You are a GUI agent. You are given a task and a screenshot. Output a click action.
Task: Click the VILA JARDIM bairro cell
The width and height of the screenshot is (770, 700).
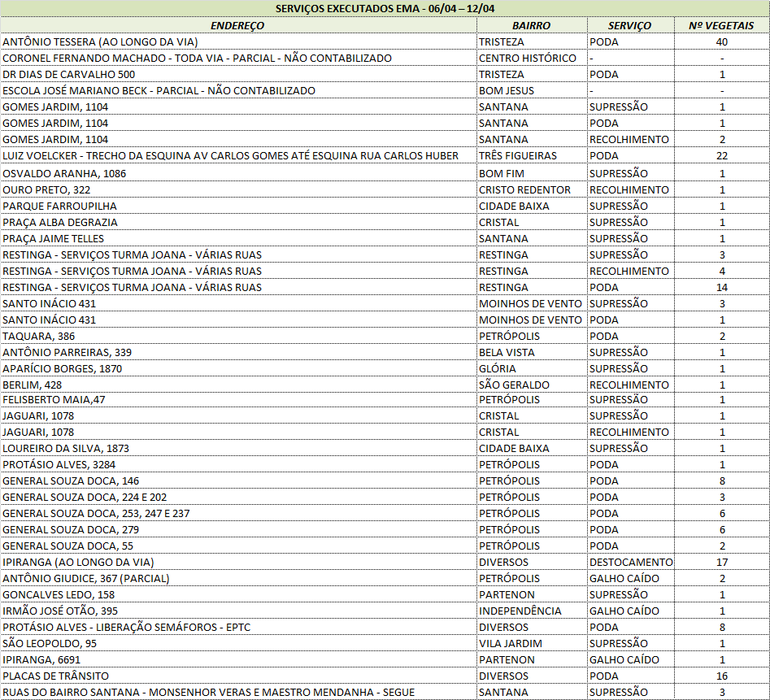[511, 643]
